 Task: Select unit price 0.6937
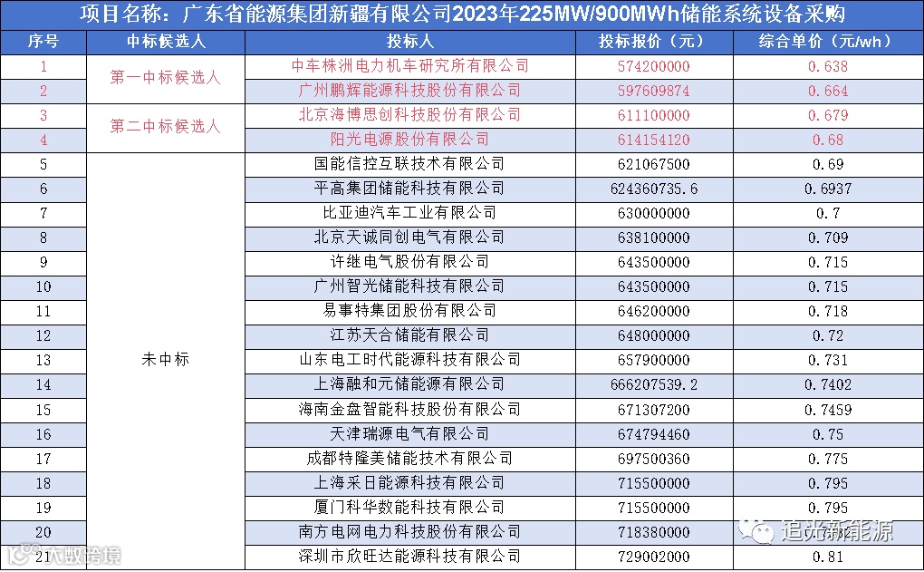click(x=828, y=189)
